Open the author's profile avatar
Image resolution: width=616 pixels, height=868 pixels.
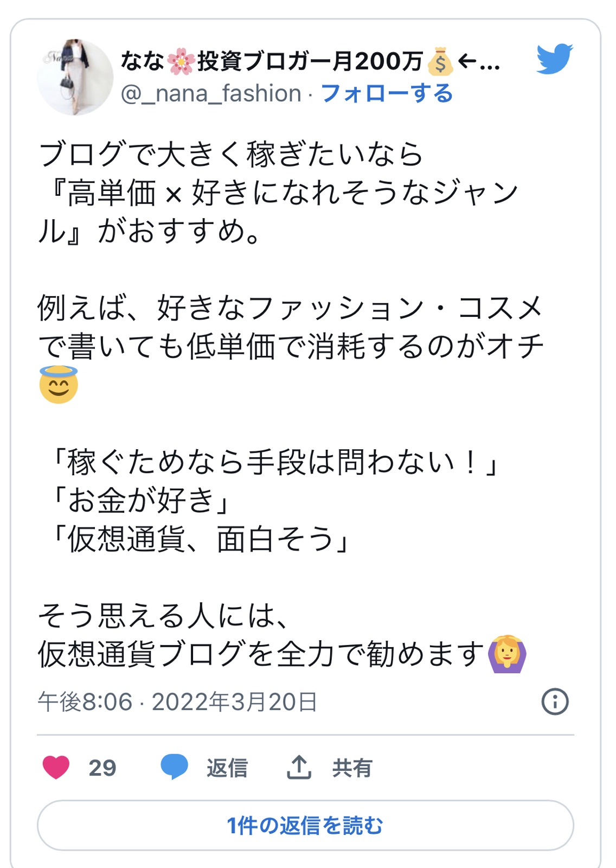tap(75, 77)
